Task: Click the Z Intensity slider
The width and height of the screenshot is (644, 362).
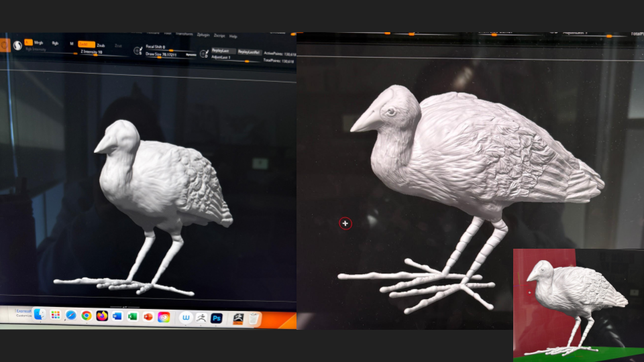Action: click(x=103, y=53)
